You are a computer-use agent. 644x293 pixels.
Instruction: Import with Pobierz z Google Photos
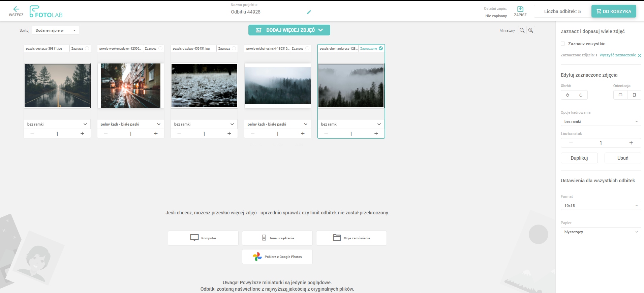[x=277, y=257]
